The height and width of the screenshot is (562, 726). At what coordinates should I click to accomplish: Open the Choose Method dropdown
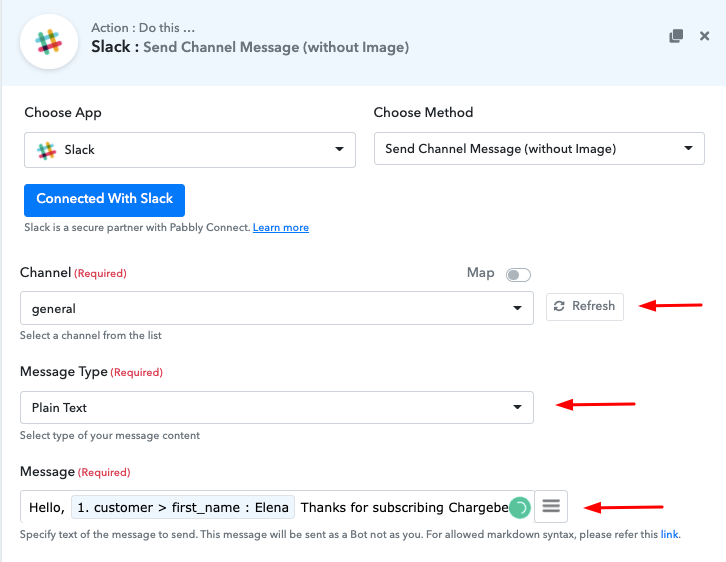539,149
